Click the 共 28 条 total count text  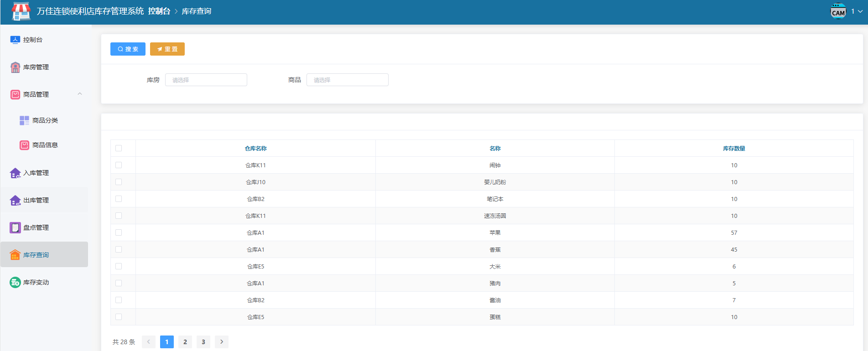[x=124, y=342]
